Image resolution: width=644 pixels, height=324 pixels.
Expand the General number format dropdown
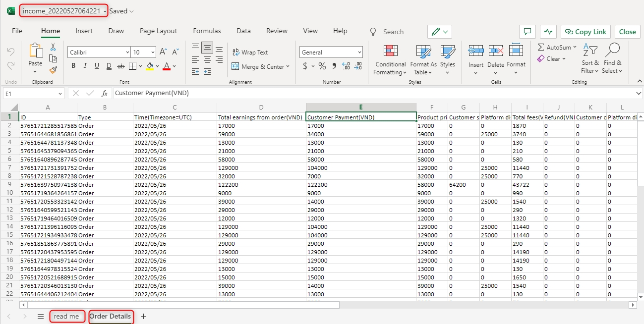click(x=359, y=52)
